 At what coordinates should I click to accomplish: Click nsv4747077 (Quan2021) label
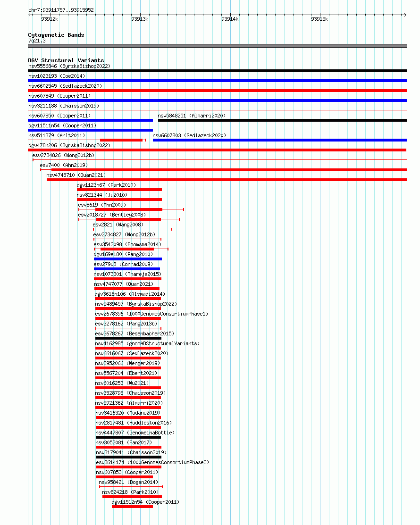click(124, 284)
